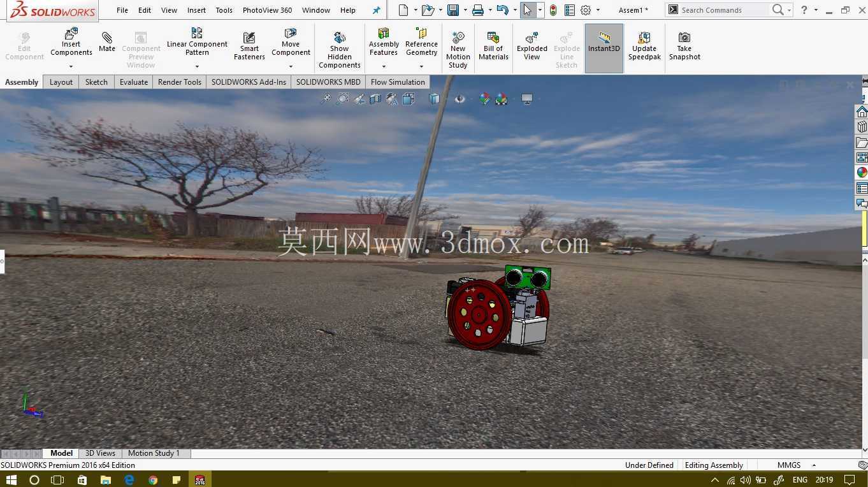868x487 pixels.
Task: Start a New Motion Study
Action: [x=458, y=50]
